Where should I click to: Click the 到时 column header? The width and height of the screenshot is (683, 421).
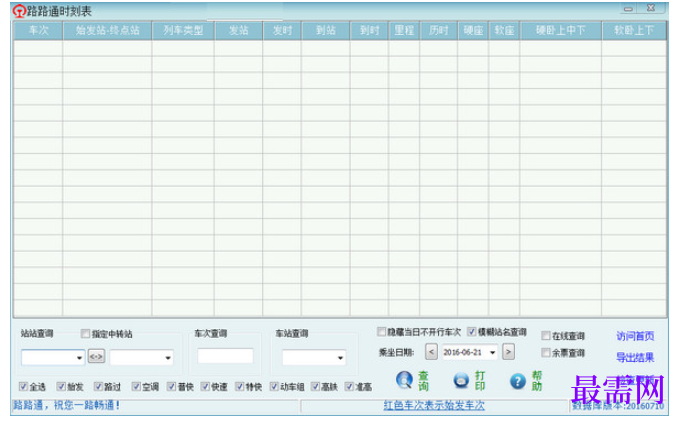(x=369, y=30)
